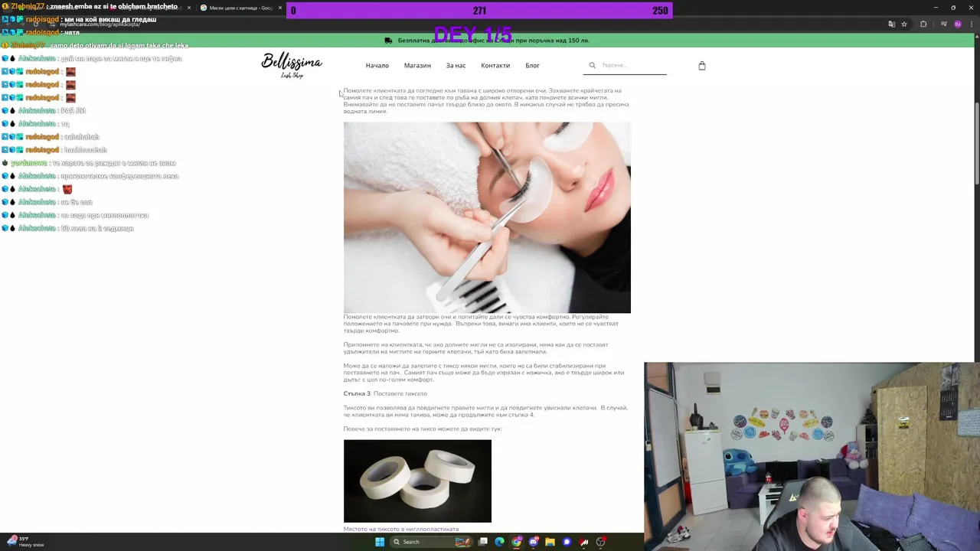Open the Windows Start menu
Viewport: 980px width, 551px height.
(380, 542)
